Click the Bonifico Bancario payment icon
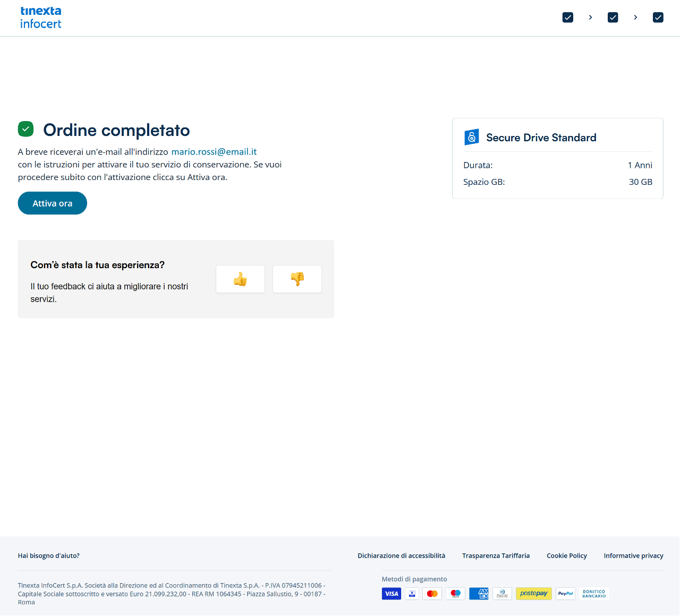The width and height of the screenshot is (680, 616). pyautogui.click(x=594, y=594)
